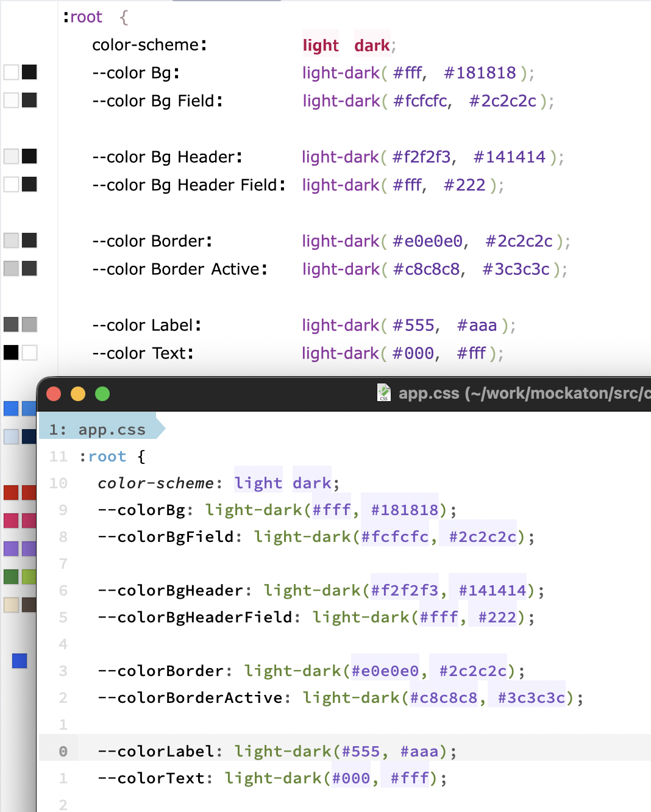Open the #c8c8c8 swatch for Border Active

(12, 268)
